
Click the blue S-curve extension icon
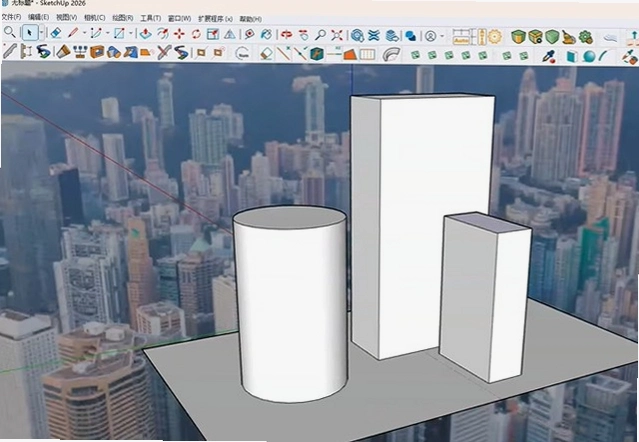(44, 52)
